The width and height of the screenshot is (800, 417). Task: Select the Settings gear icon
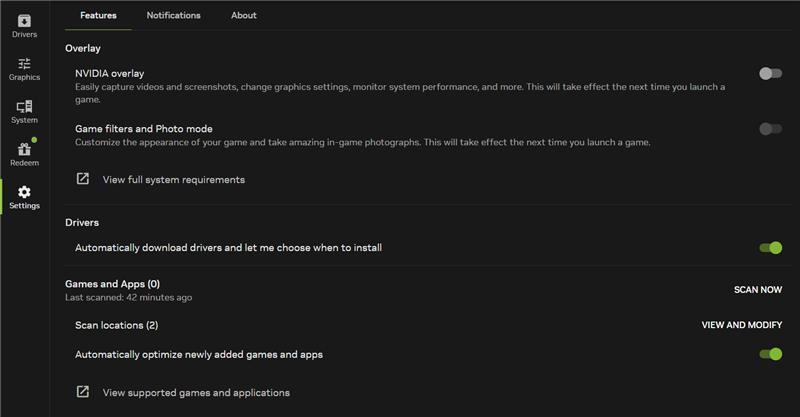[x=24, y=192]
